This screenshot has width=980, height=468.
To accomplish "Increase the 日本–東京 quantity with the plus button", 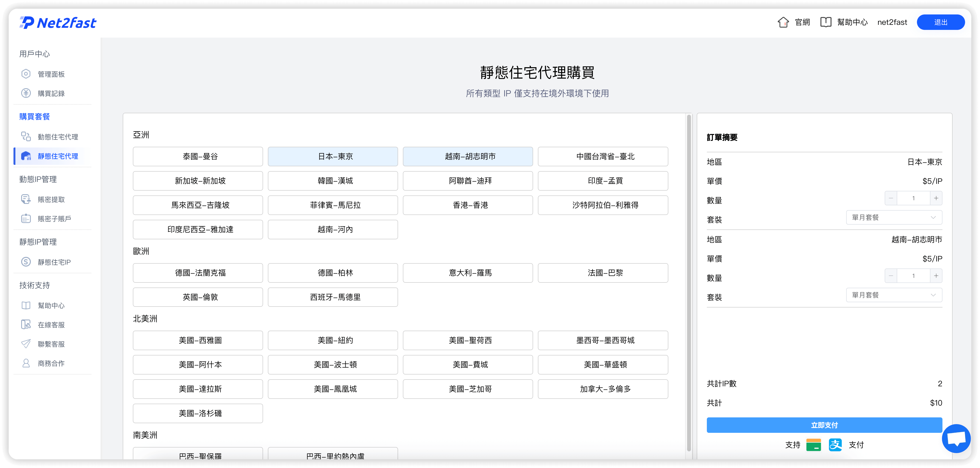I will coord(936,198).
